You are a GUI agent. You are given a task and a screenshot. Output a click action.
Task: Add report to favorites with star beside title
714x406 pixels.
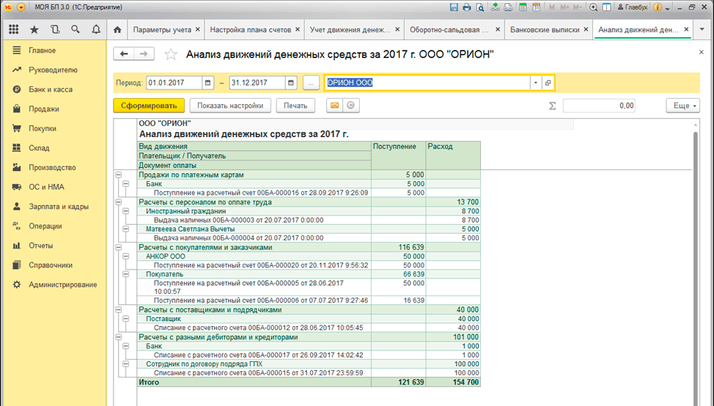click(x=171, y=54)
